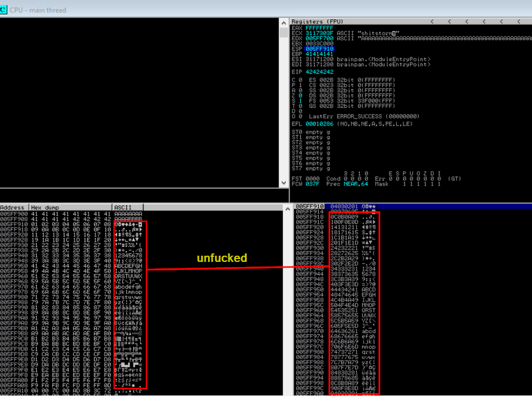532x396 pixels.
Task: Select the ESI register row
Action: pos(361,59)
